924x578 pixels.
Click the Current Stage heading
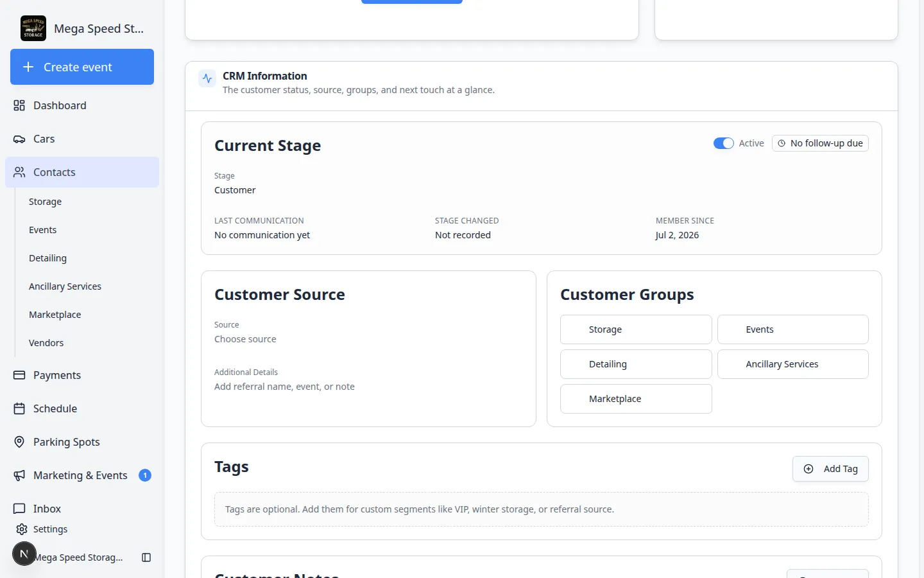268,146
